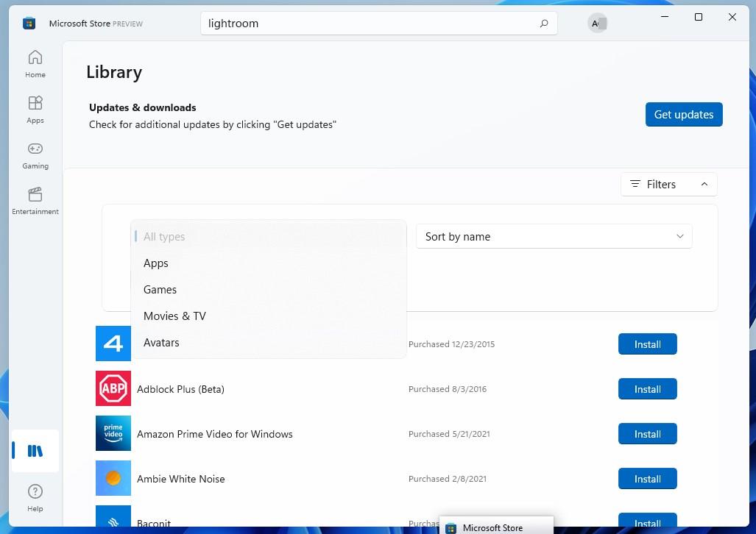Install Adblock Plus (Beta)
756x534 pixels.
tap(648, 389)
